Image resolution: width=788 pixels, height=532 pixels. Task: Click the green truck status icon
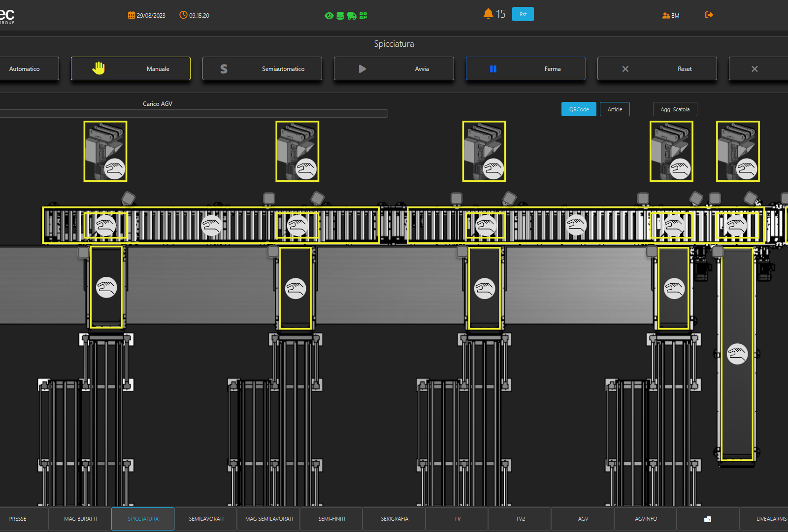click(352, 16)
